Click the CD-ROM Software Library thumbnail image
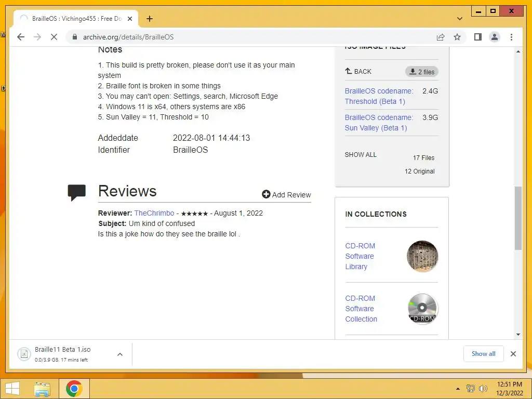Viewport: 532px width, 399px height. pos(422,256)
